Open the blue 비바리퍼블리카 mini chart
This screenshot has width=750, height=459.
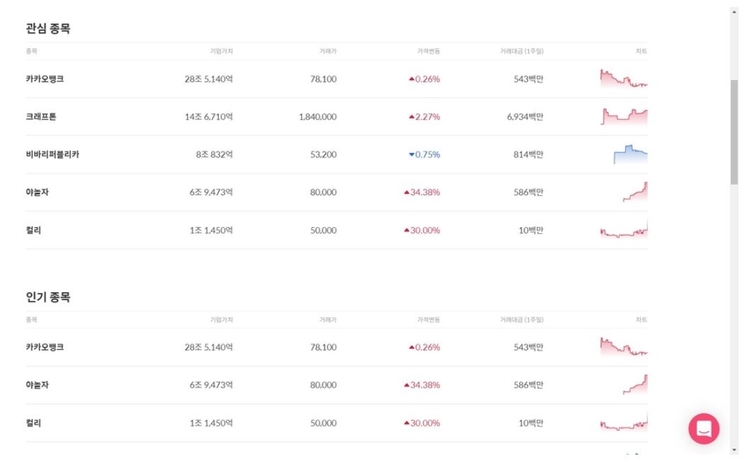(x=630, y=154)
